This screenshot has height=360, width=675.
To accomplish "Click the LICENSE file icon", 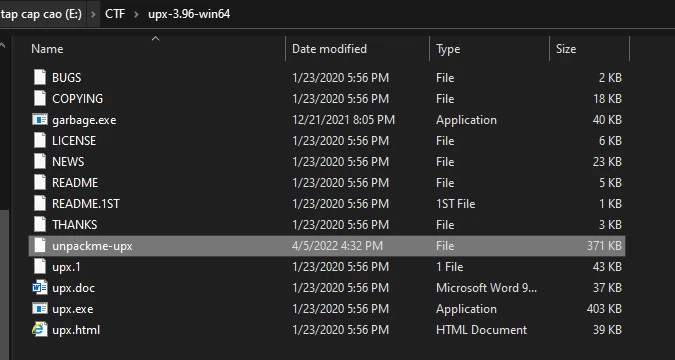I will [x=40, y=141].
